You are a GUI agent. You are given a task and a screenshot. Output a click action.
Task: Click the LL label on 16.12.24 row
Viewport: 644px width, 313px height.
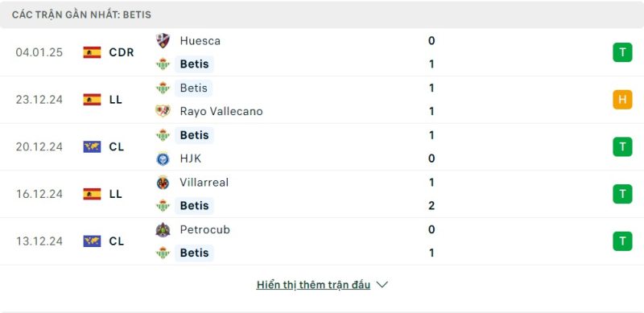(116, 194)
